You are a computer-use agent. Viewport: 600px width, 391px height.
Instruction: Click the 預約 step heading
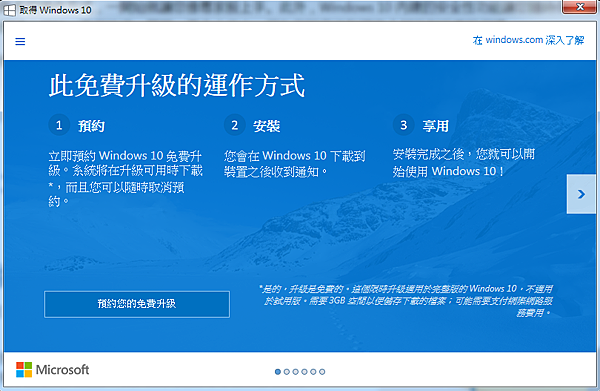[x=91, y=126]
